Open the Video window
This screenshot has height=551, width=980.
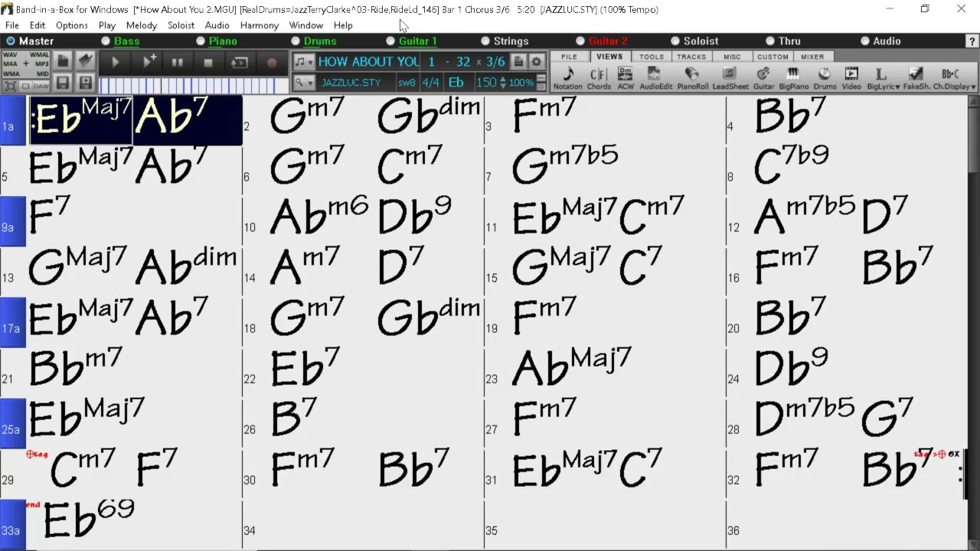coord(851,78)
